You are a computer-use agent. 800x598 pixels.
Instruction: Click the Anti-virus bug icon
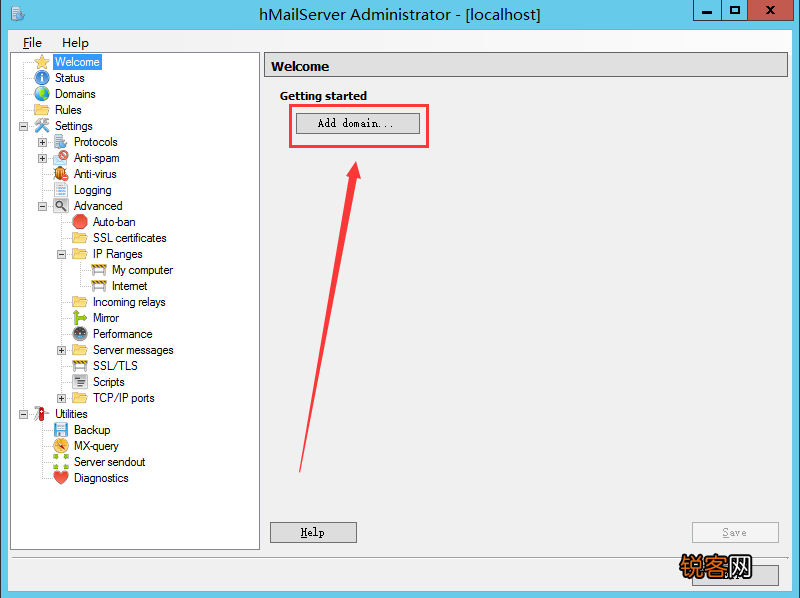point(61,174)
